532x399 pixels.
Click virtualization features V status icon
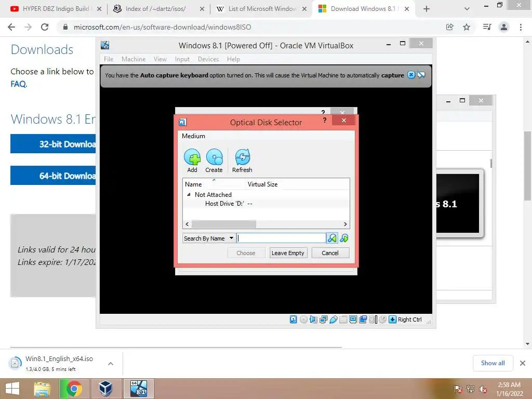click(x=373, y=320)
